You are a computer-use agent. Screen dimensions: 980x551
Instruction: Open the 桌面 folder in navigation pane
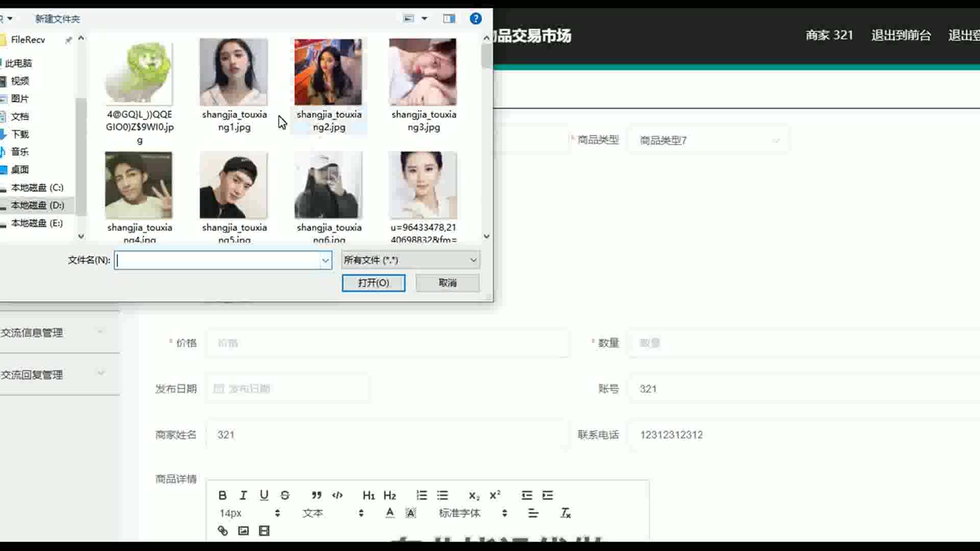click(20, 169)
